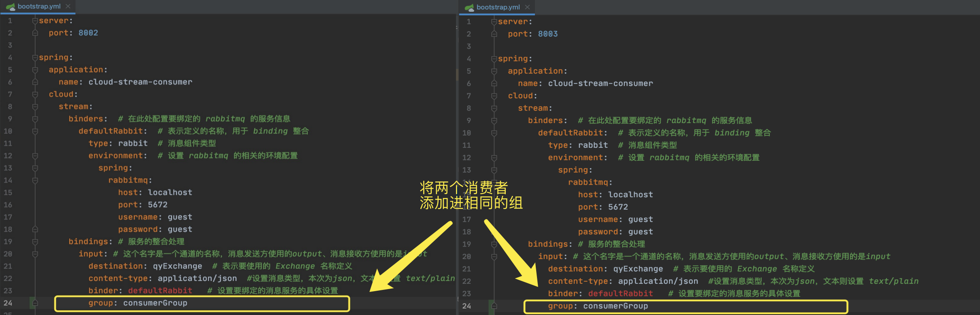Click the left editor scrollbar change marker
Viewport: 980px width, 315px height.
click(x=457, y=74)
